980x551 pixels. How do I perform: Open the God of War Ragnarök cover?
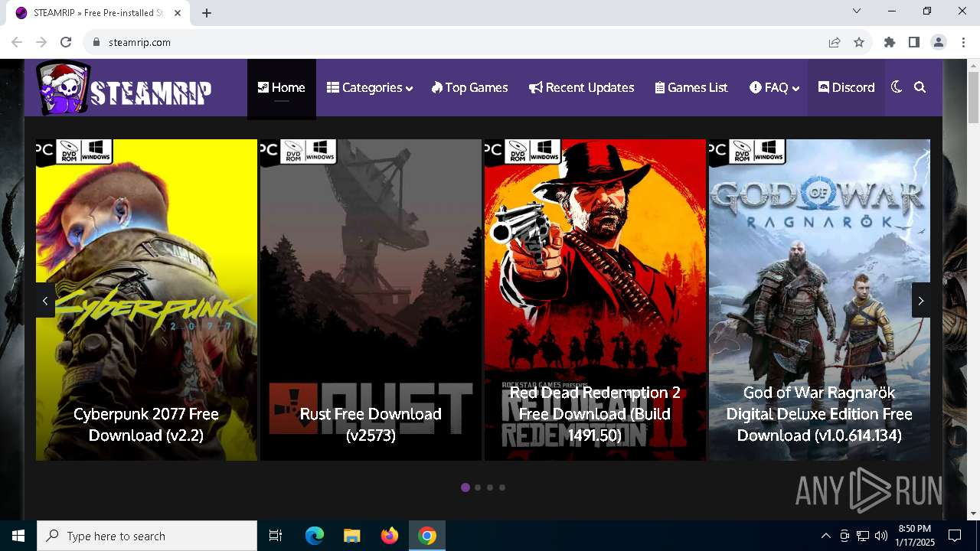coord(819,300)
